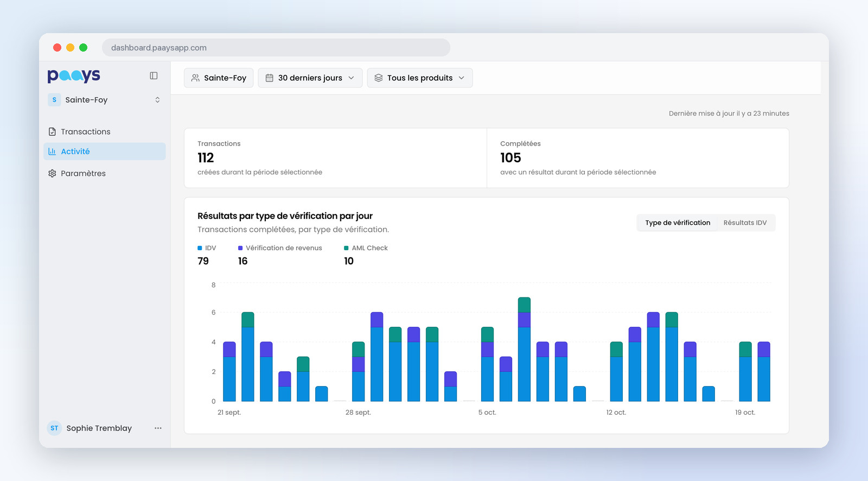Click the ST user avatar
Viewport: 868px width, 481px height.
[54, 428]
